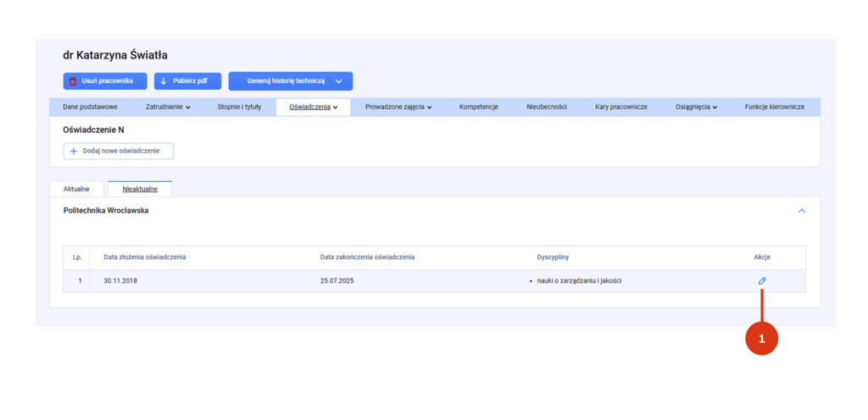This screenshot has width=868, height=420.
Task: Click the Usuń pracownika button
Action: [x=105, y=81]
